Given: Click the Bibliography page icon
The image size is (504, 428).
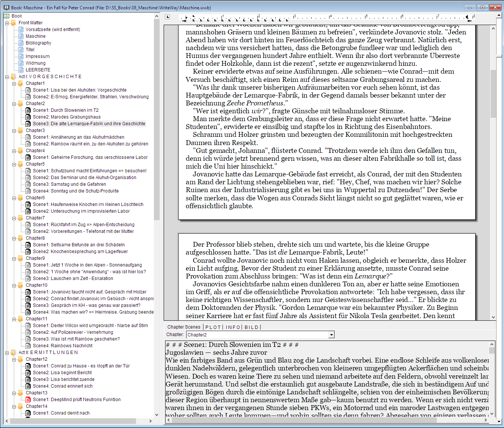Looking at the screenshot, I should pyautogui.click(x=21, y=43).
